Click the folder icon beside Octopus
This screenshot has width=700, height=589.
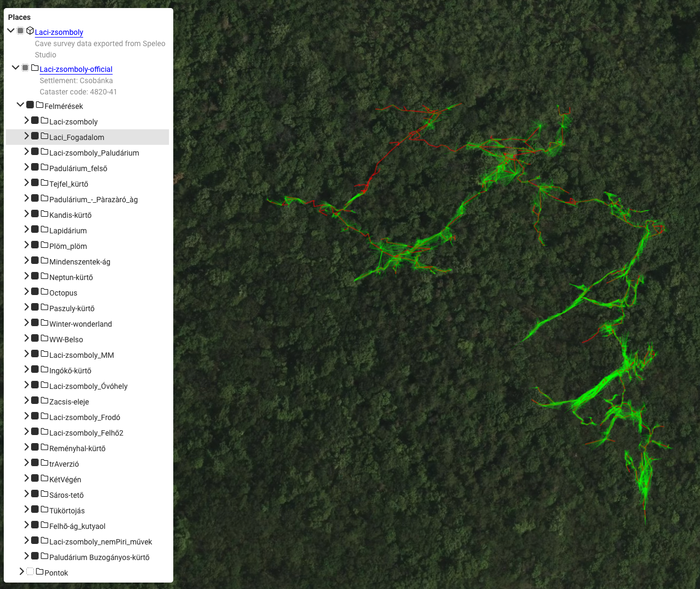[45, 292]
